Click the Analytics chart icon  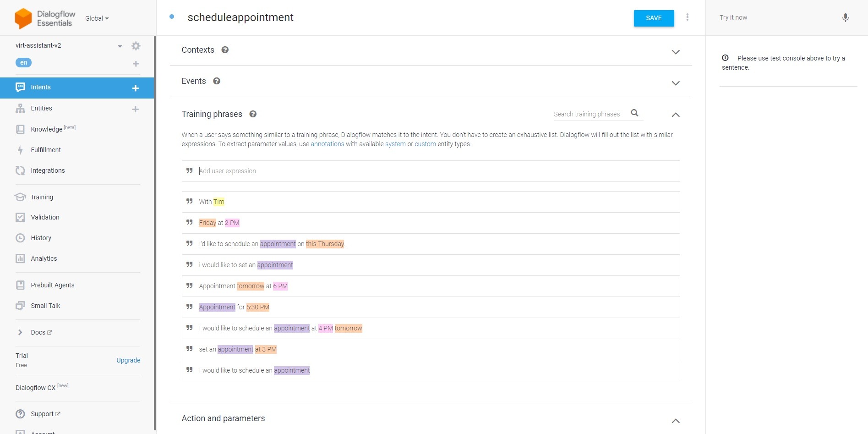(20, 258)
